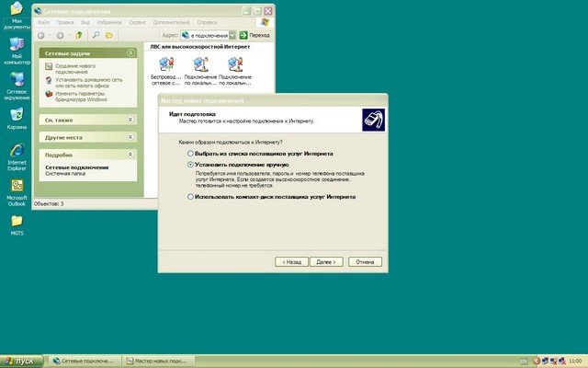Open the Беспровод. сетевое connection icon

pos(165,64)
